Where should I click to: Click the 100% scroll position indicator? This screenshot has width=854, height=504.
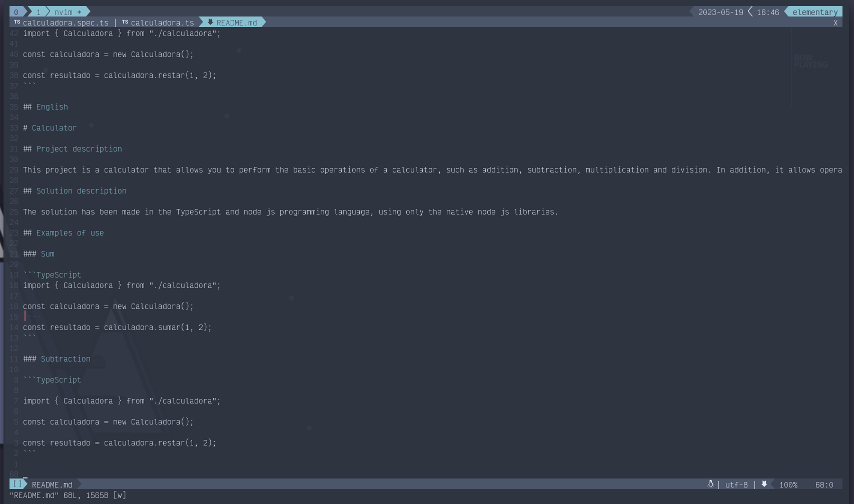click(x=788, y=484)
